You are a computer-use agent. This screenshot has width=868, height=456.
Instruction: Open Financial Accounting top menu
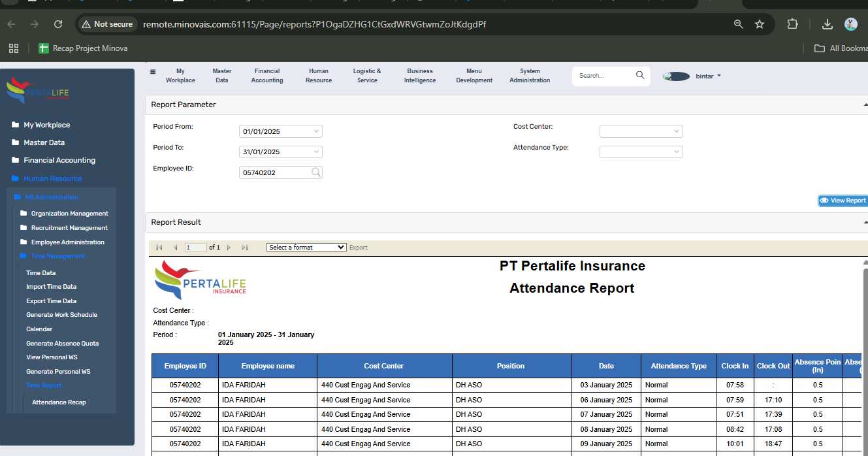pos(267,76)
